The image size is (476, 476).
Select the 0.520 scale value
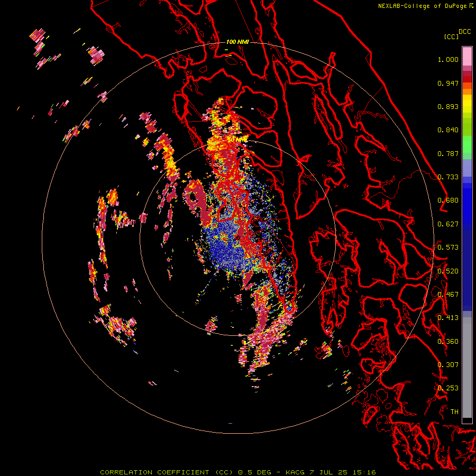[448, 271]
